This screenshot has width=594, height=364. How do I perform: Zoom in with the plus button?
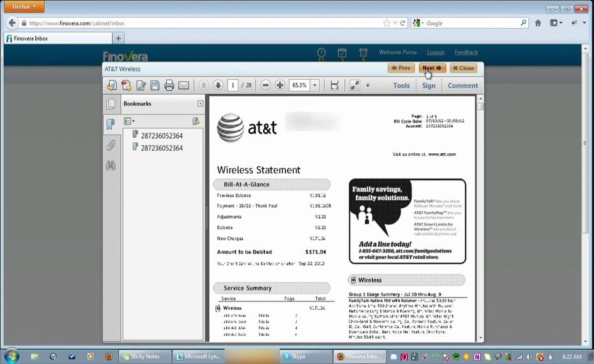click(x=280, y=85)
